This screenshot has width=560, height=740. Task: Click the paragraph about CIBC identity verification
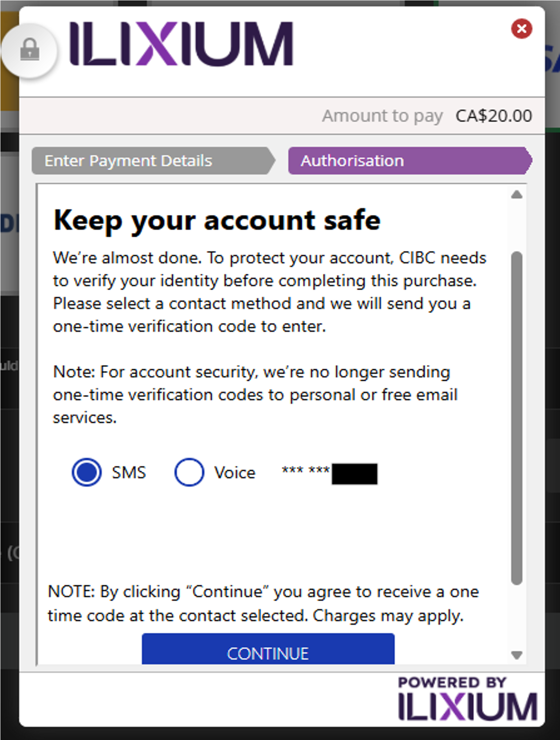269,292
